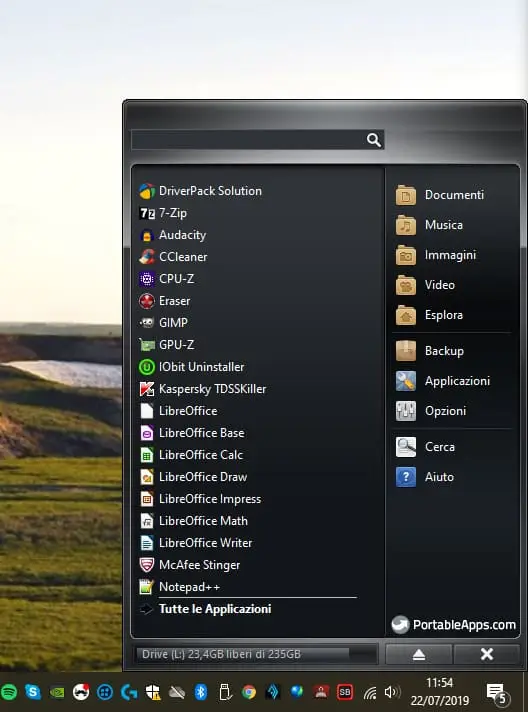Eject the portable drive
The image size is (528, 712).
[419, 654]
